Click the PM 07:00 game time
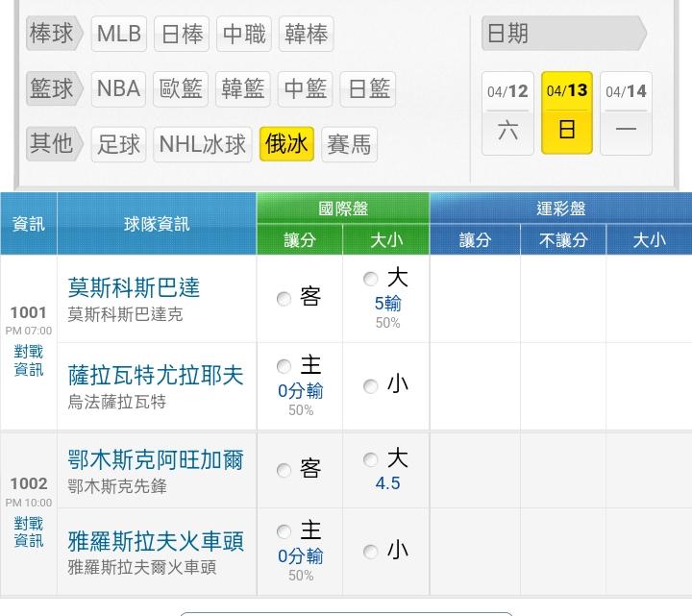The image size is (692, 616). 29,331
